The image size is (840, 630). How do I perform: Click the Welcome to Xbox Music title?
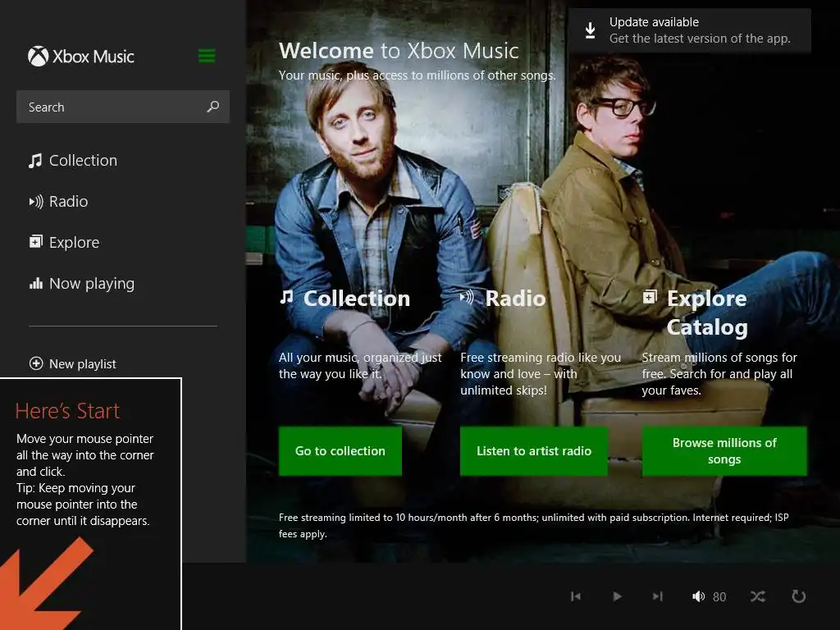click(399, 51)
